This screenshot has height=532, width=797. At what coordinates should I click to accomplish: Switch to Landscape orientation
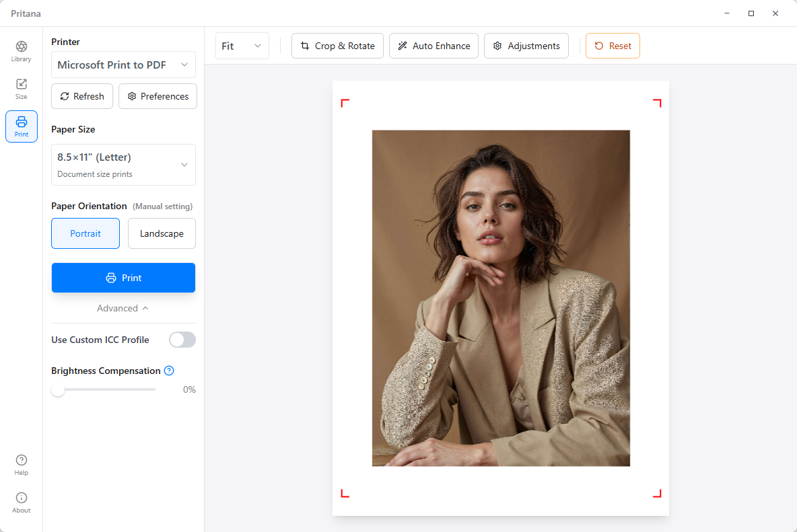162,233
